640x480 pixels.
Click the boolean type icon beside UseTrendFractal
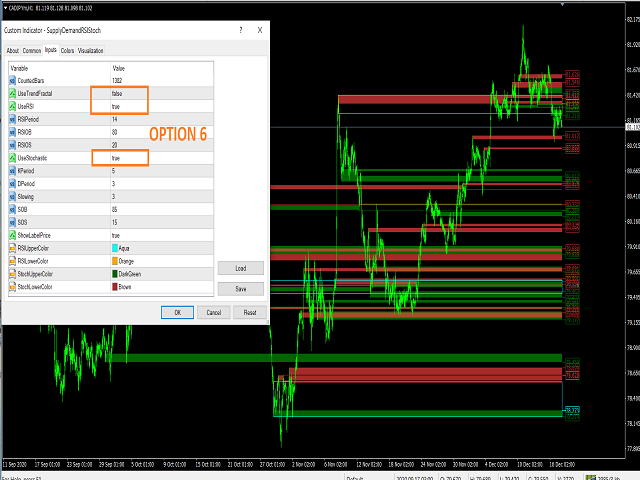pos(13,93)
